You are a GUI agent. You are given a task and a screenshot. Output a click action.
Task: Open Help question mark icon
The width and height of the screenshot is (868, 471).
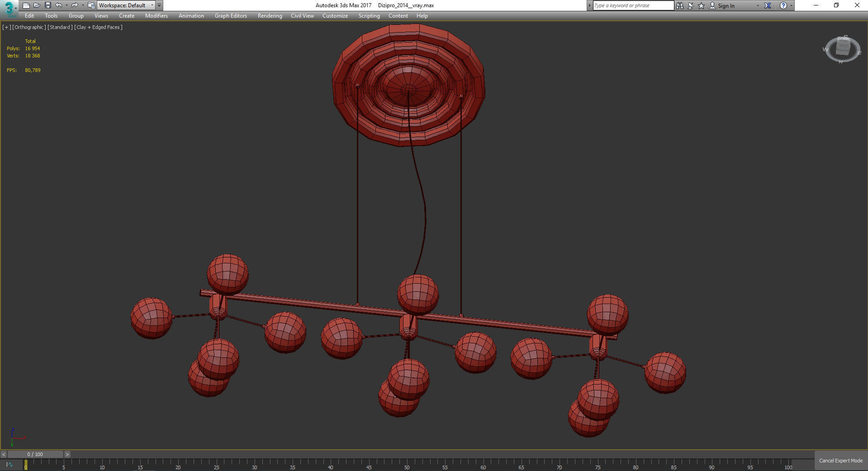(x=783, y=5)
